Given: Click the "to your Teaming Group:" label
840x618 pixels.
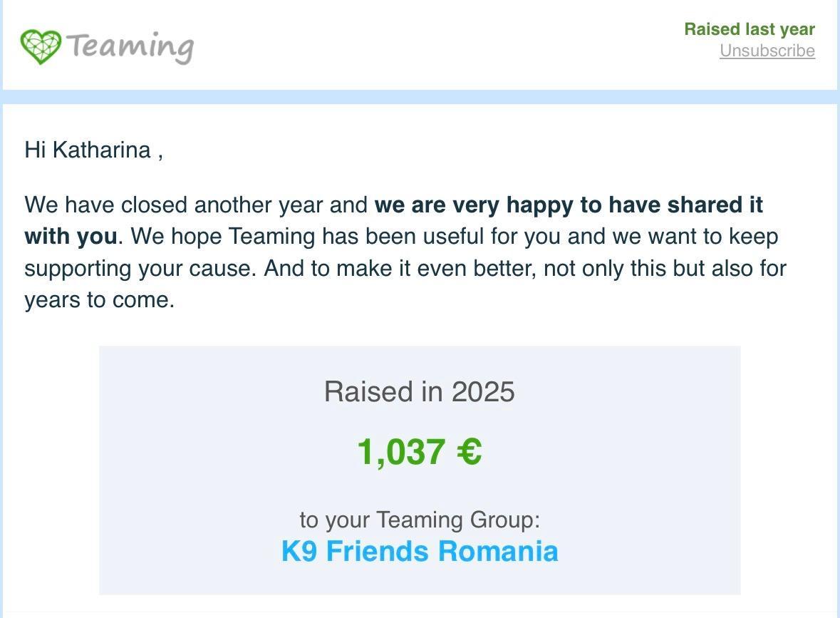Looking at the screenshot, I should click(420, 520).
